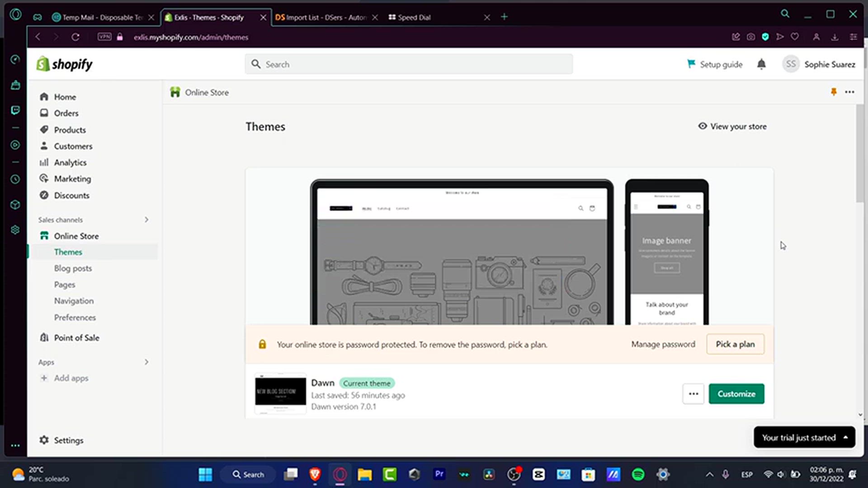The width and height of the screenshot is (868, 488).
Task: Click the shield ad blocker icon
Action: click(765, 37)
